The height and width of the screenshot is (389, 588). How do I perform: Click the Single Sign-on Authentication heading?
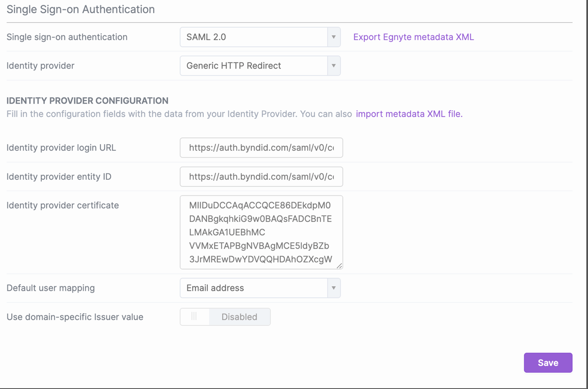(x=81, y=9)
